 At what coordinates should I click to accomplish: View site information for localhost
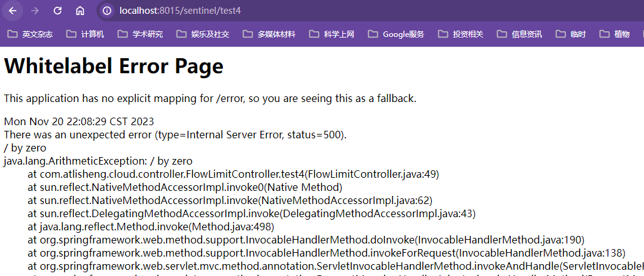107,11
